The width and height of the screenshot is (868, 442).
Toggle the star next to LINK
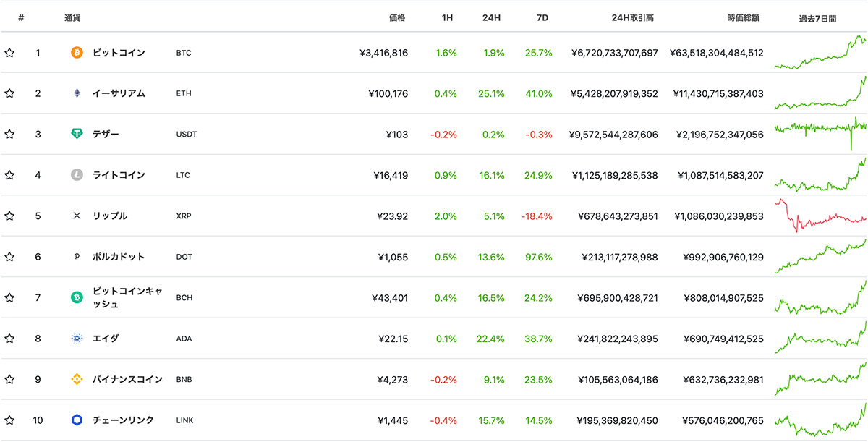[10, 420]
